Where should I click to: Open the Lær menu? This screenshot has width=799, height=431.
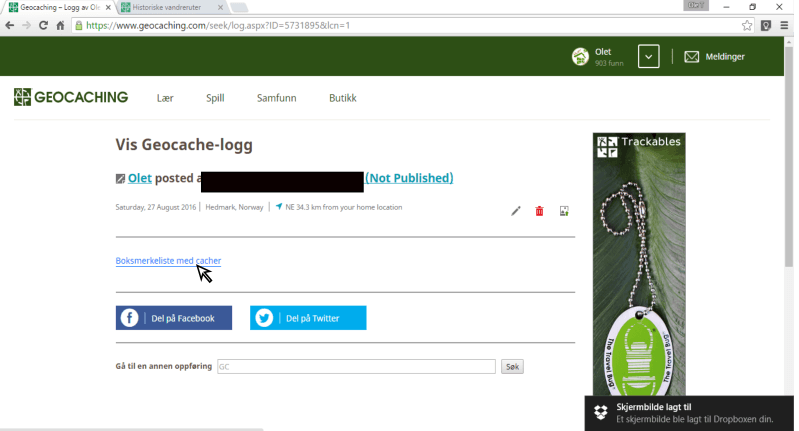coord(165,98)
